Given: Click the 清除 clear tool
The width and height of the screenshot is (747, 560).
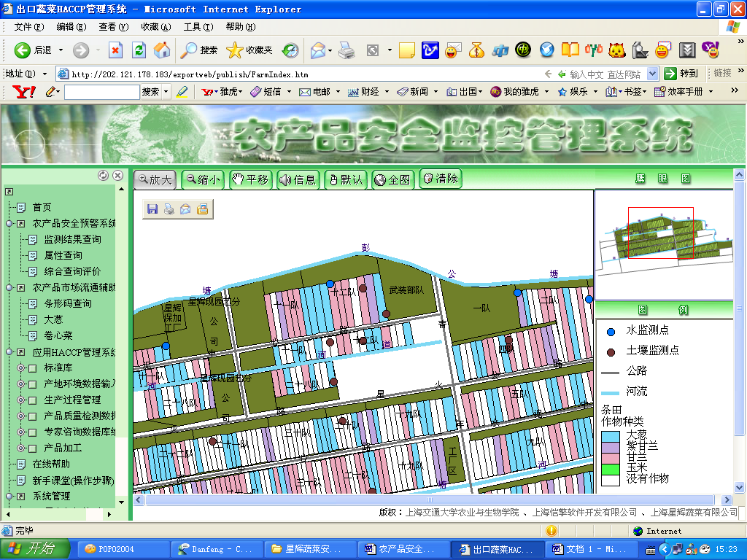Looking at the screenshot, I should coord(441,179).
